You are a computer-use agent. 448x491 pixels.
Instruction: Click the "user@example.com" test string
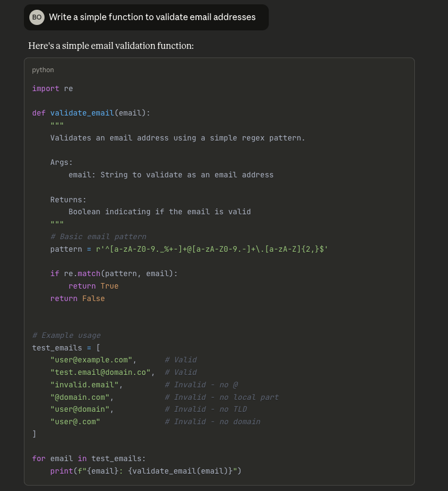coord(91,360)
